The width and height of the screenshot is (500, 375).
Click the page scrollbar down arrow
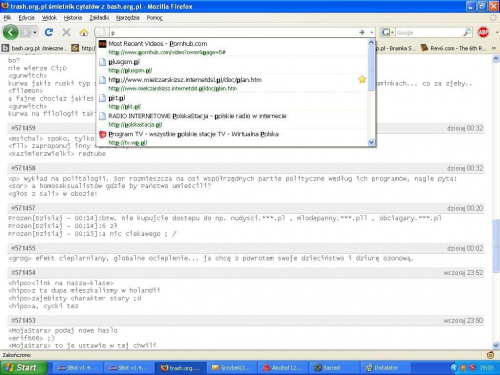tap(496, 345)
